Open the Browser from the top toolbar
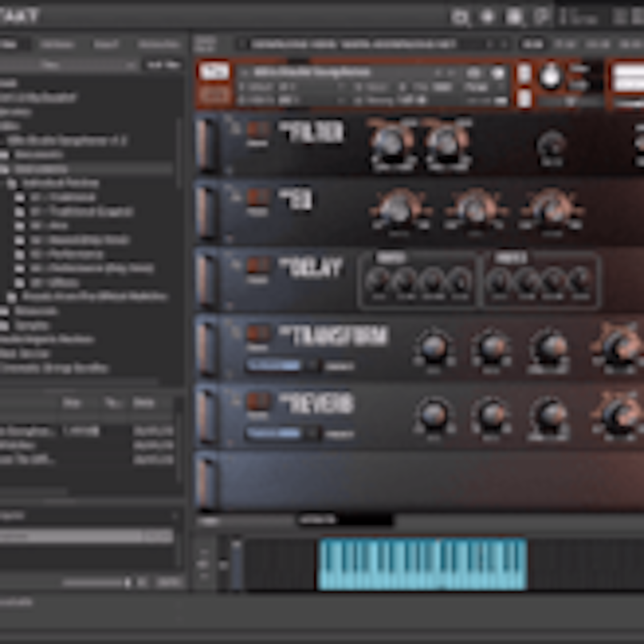The image size is (644, 644). coord(461,16)
